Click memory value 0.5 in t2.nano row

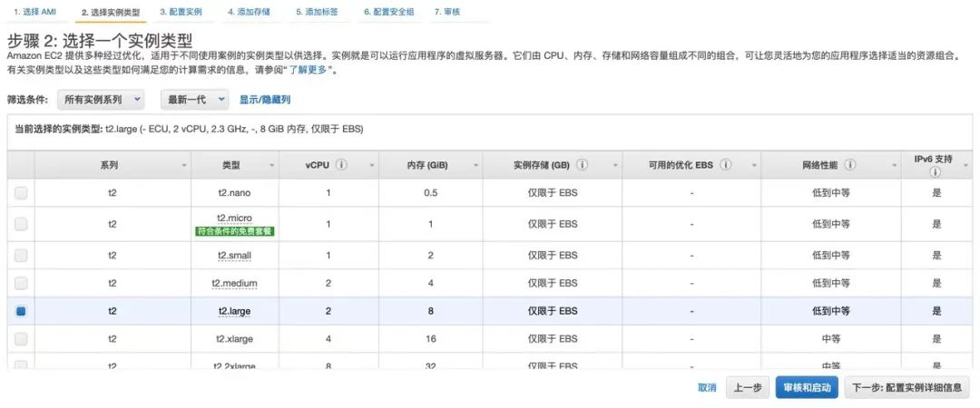pyautogui.click(x=431, y=193)
